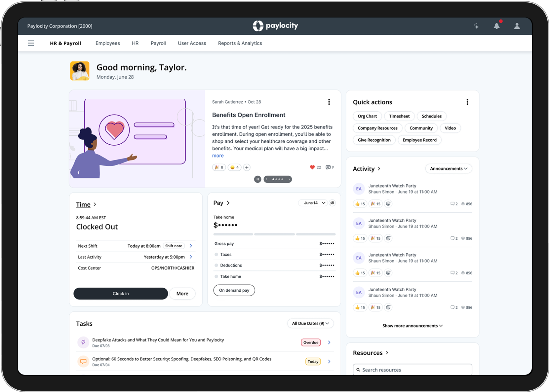The height and width of the screenshot is (392, 549).
Task: Click thumbs-up reaction on second Juneteenth post
Action: pyautogui.click(x=360, y=238)
